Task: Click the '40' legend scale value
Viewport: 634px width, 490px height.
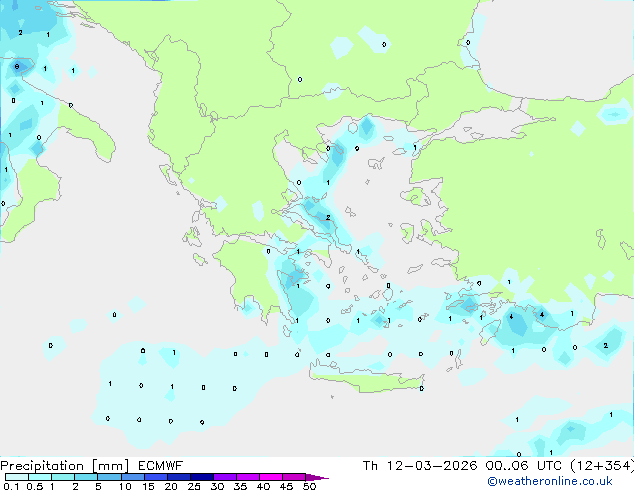Action: [263, 486]
